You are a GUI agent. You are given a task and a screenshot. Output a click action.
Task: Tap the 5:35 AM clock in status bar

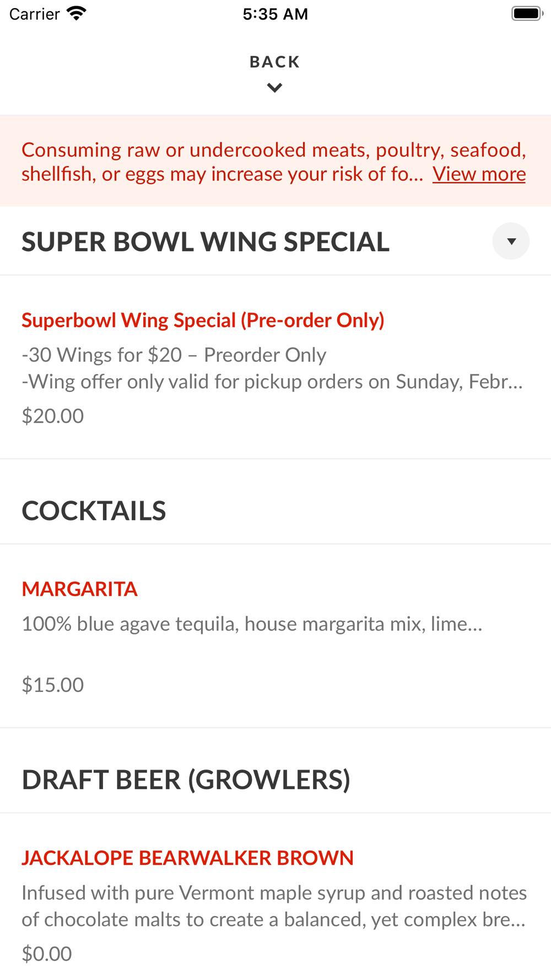[275, 14]
